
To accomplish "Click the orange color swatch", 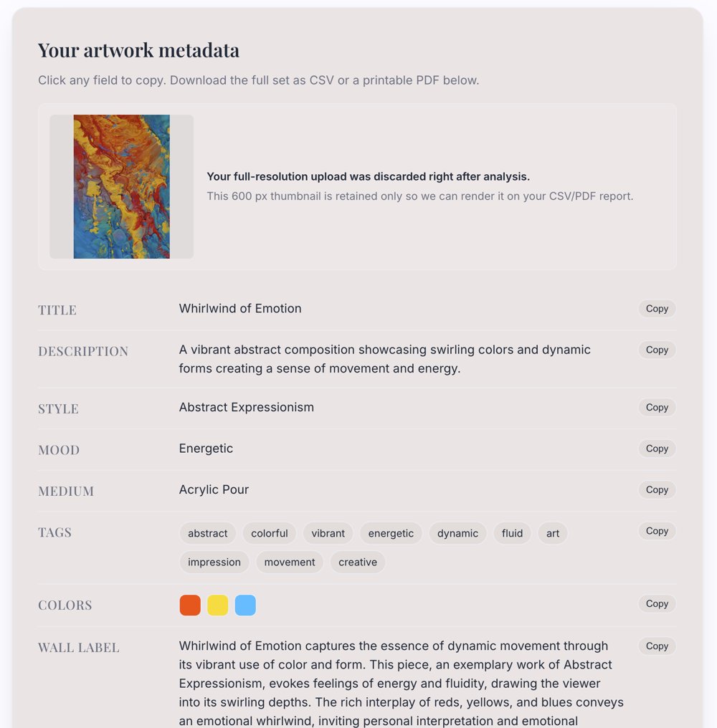I will tap(190, 605).
